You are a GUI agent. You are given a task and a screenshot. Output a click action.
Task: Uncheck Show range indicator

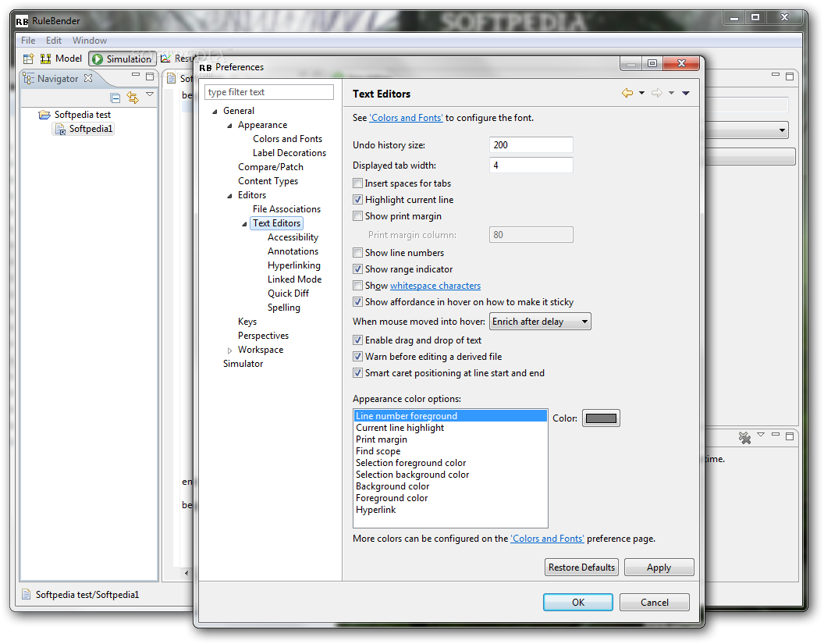358,269
